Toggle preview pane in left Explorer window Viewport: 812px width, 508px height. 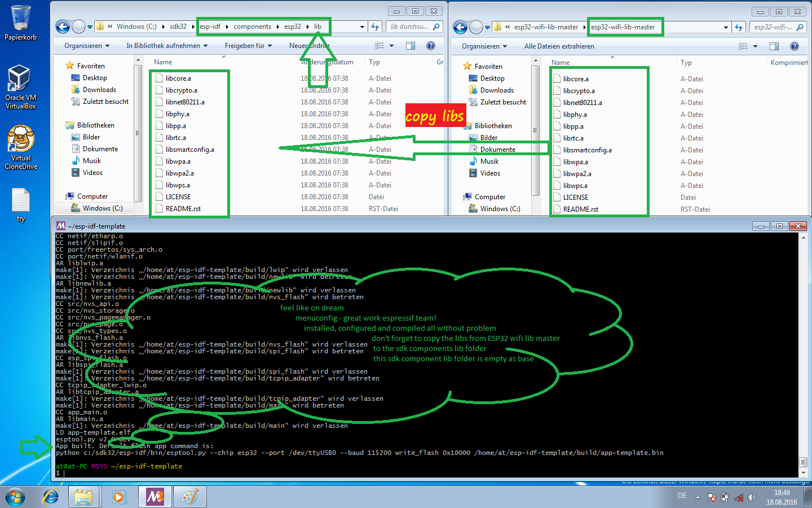coord(411,46)
